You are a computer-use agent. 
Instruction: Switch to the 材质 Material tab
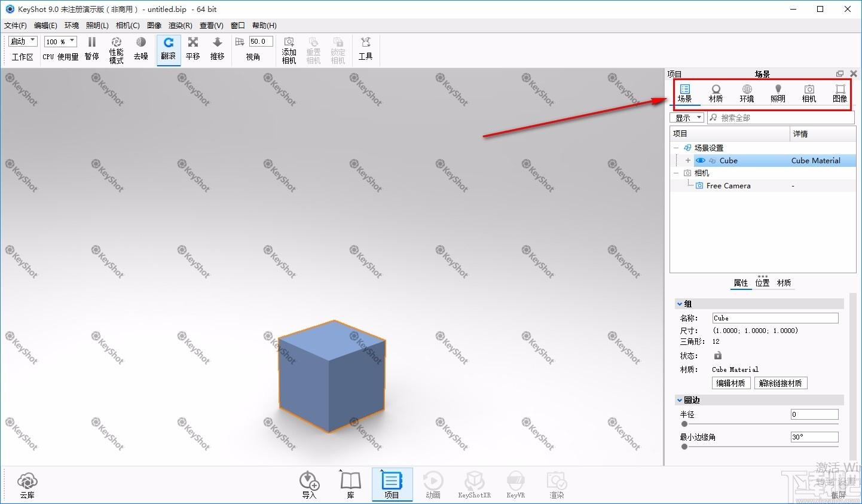[716, 93]
